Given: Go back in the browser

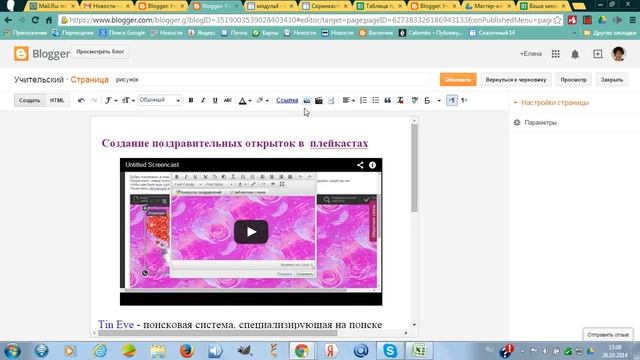Looking at the screenshot, I should point(8,20).
